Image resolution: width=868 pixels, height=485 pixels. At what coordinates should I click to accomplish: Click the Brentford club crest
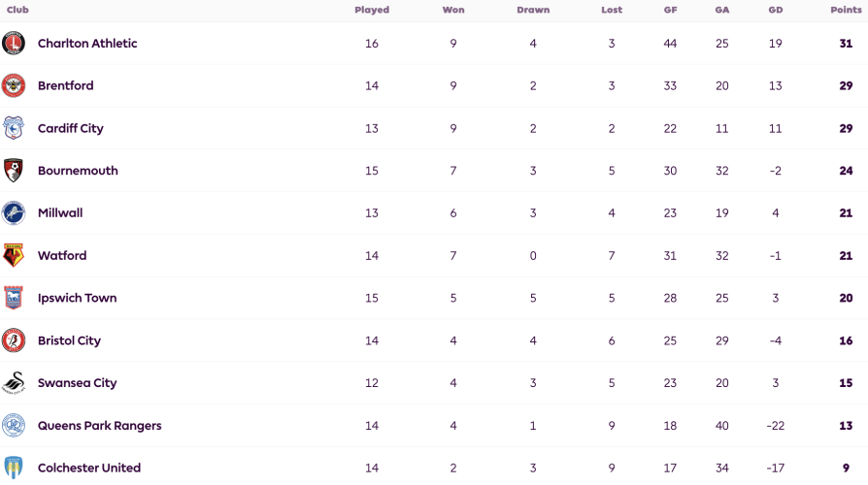(x=14, y=85)
